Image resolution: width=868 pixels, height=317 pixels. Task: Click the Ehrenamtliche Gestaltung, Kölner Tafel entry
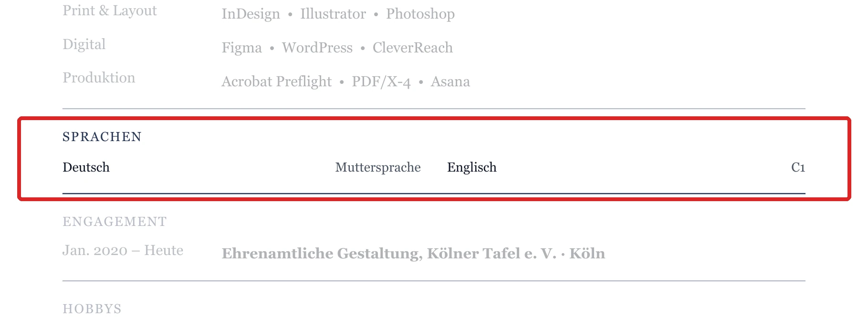[x=413, y=253]
